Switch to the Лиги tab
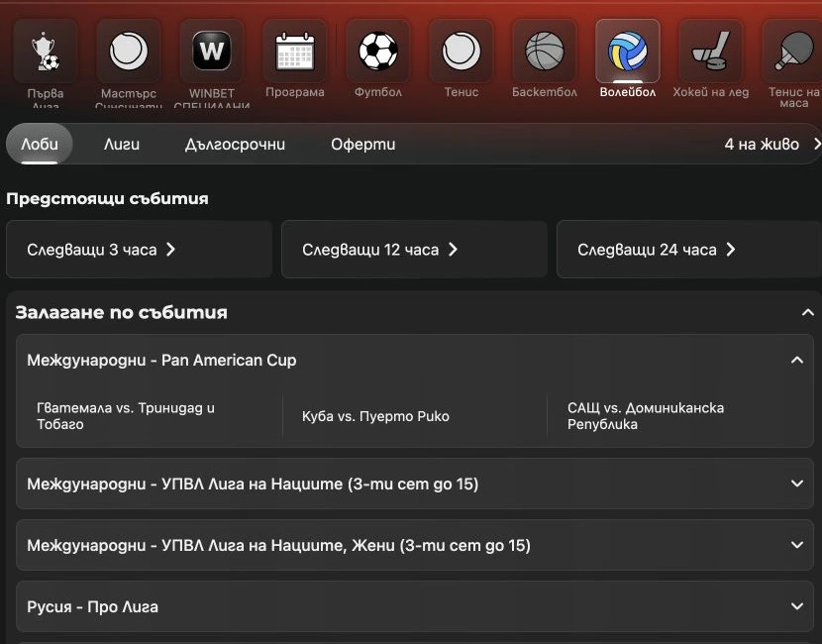This screenshot has width=822, height=644. pos(122,144)
